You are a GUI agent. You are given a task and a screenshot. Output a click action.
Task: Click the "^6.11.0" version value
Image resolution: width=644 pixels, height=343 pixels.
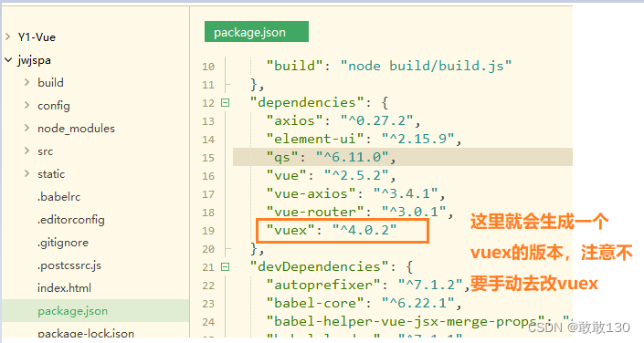tap(352, 157)
